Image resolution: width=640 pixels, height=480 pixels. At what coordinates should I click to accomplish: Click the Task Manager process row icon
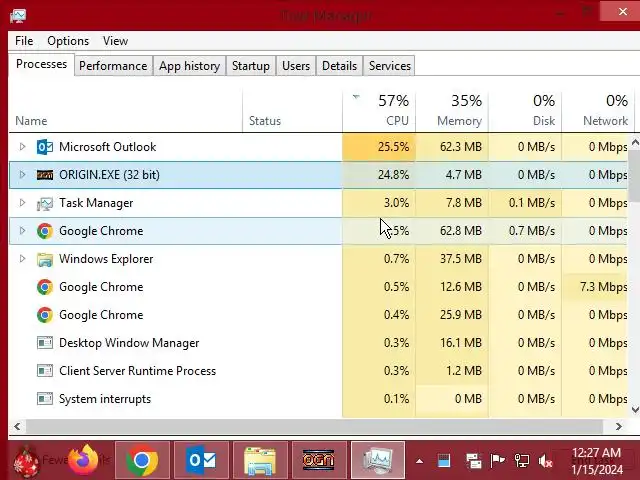[x=44, y=203]
